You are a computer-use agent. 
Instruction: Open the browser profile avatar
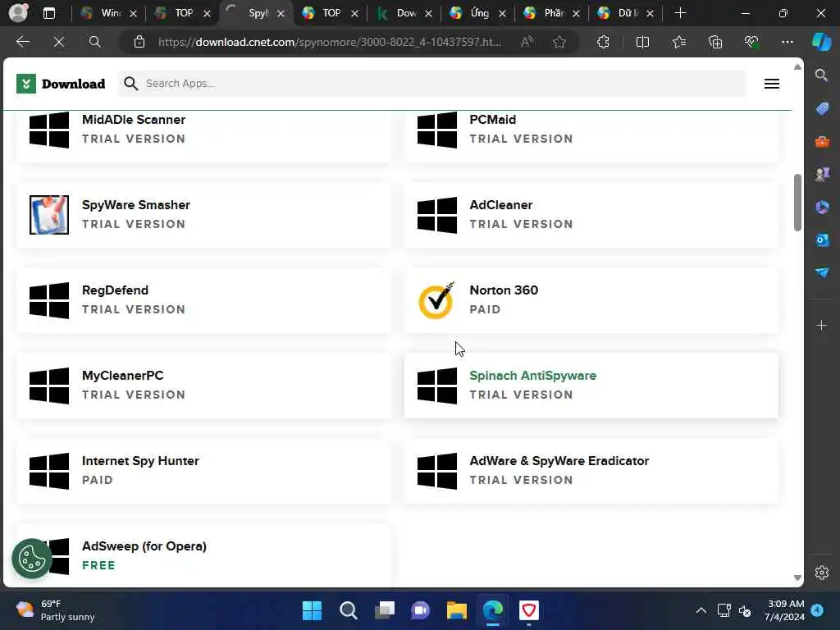pyautogui.click(x=18, y=13)
